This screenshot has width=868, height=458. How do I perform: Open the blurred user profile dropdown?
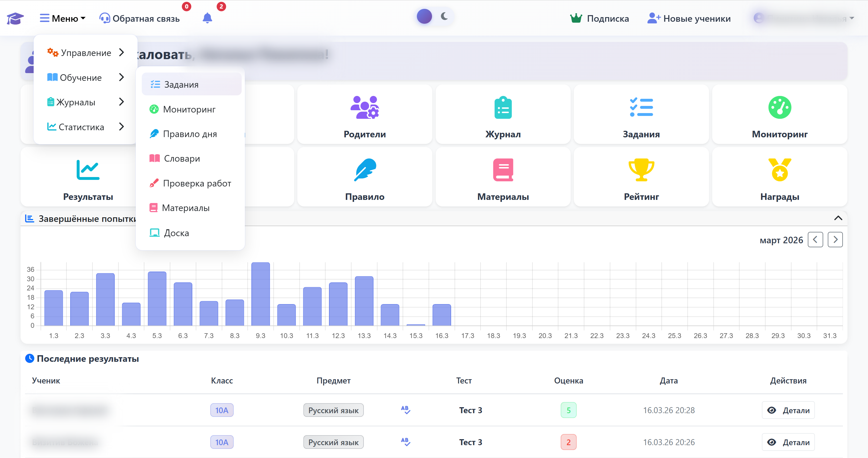[x=804, y=18]
